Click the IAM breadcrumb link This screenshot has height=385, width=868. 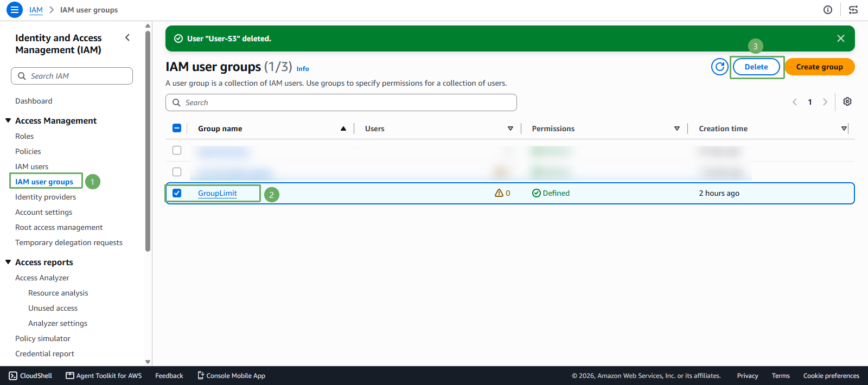(x=36, y=10)
